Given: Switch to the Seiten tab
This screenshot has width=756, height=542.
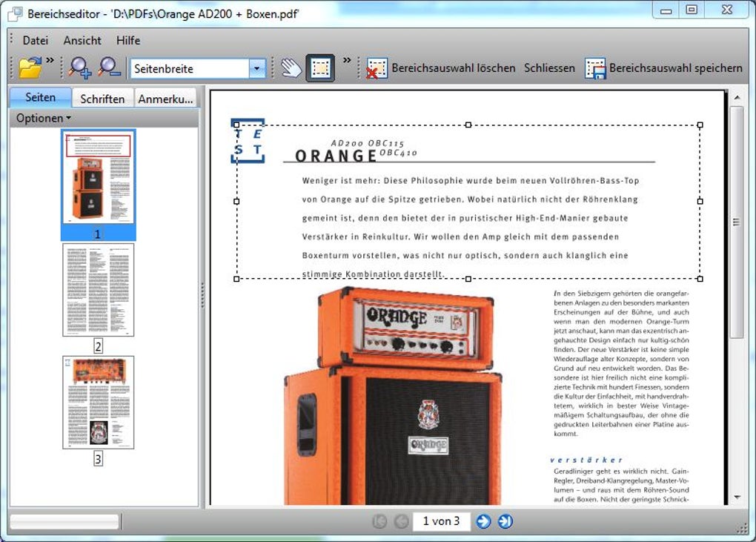Looking at the screenshot, I should point(41,97).
